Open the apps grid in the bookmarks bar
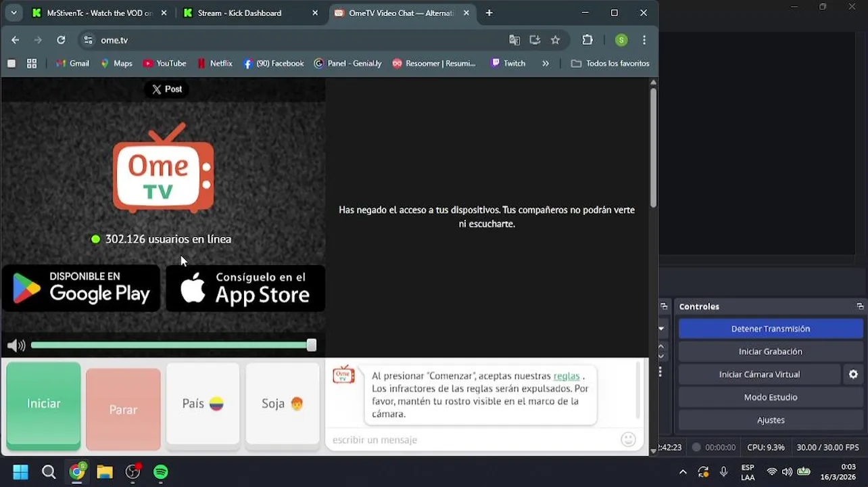This screenshot has width=868, height=487. click(32, 64)
